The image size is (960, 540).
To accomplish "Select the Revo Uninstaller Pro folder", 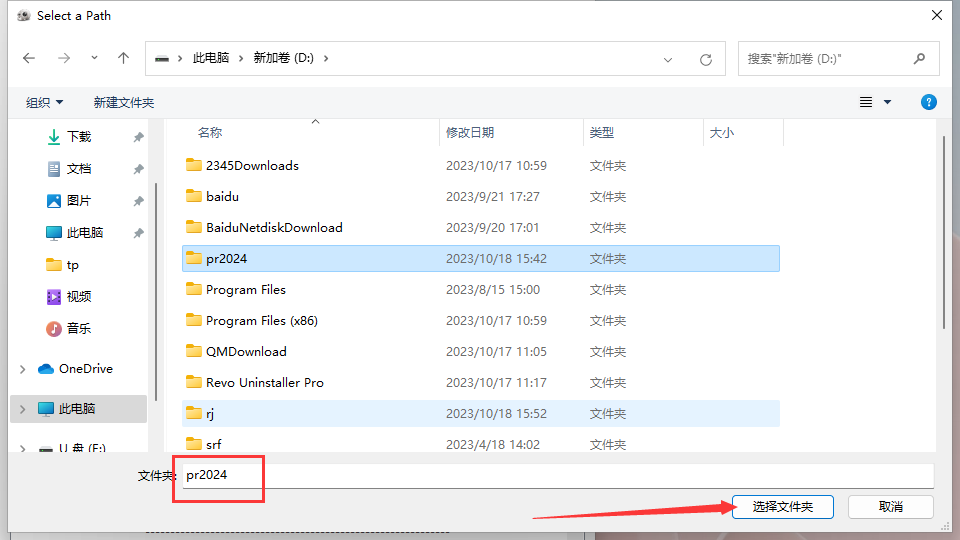I will point(481,383).
